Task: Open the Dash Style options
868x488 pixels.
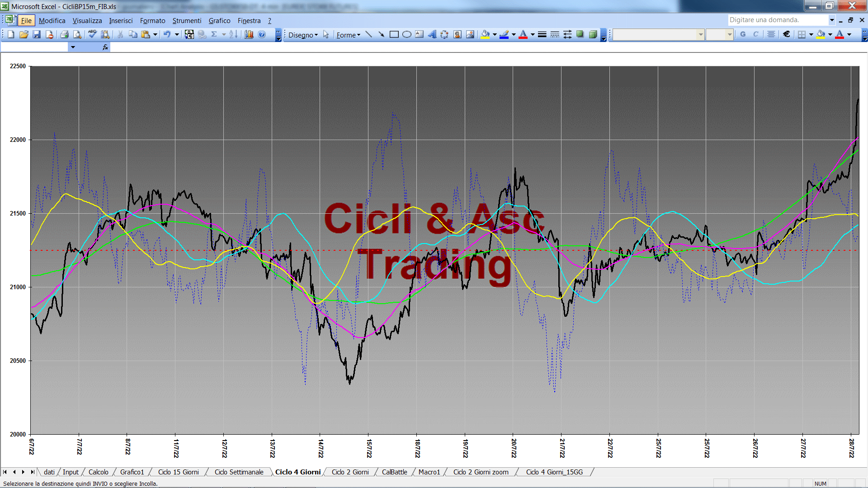Action: click(x=555, y=35)
